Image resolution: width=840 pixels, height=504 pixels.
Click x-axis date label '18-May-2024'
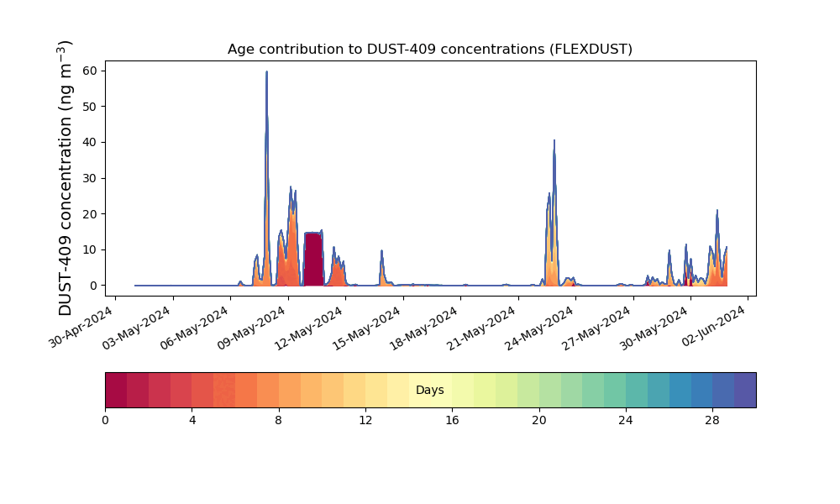[x=427, y=327]
